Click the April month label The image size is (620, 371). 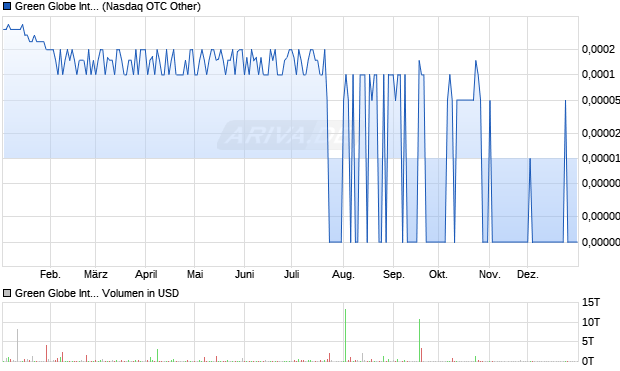pos(146,274)
